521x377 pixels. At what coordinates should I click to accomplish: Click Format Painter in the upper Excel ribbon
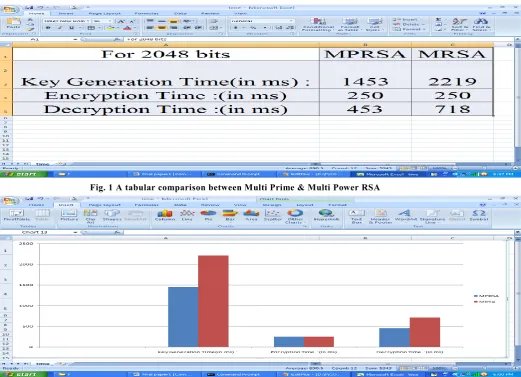(31, 29)
